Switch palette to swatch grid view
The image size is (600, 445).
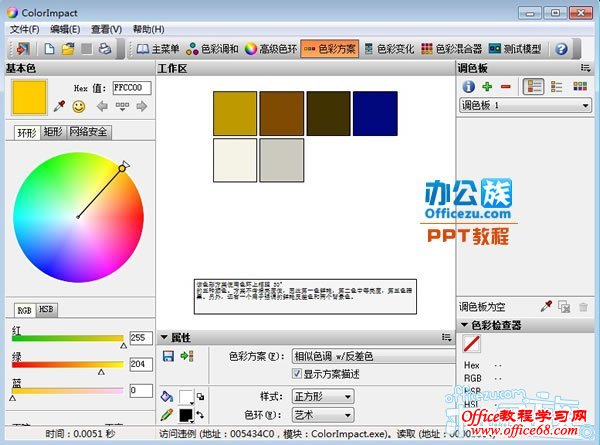[x=580, y=86]
